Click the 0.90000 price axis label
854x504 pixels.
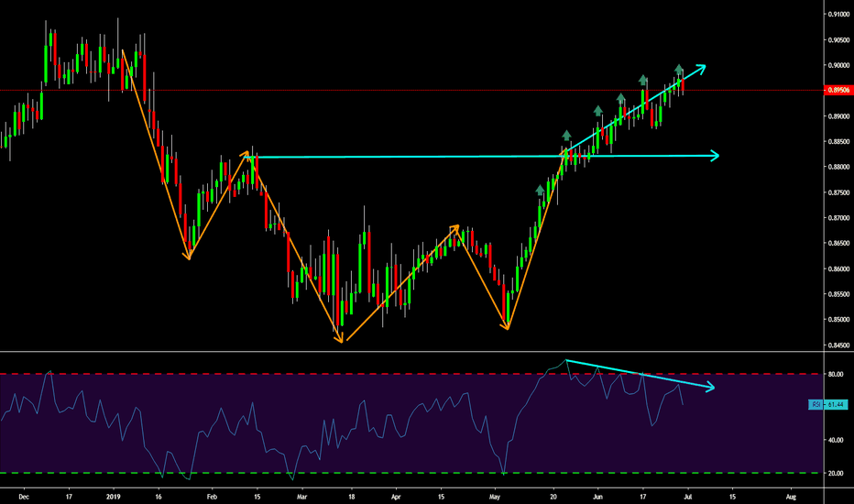tap(838, 65)
